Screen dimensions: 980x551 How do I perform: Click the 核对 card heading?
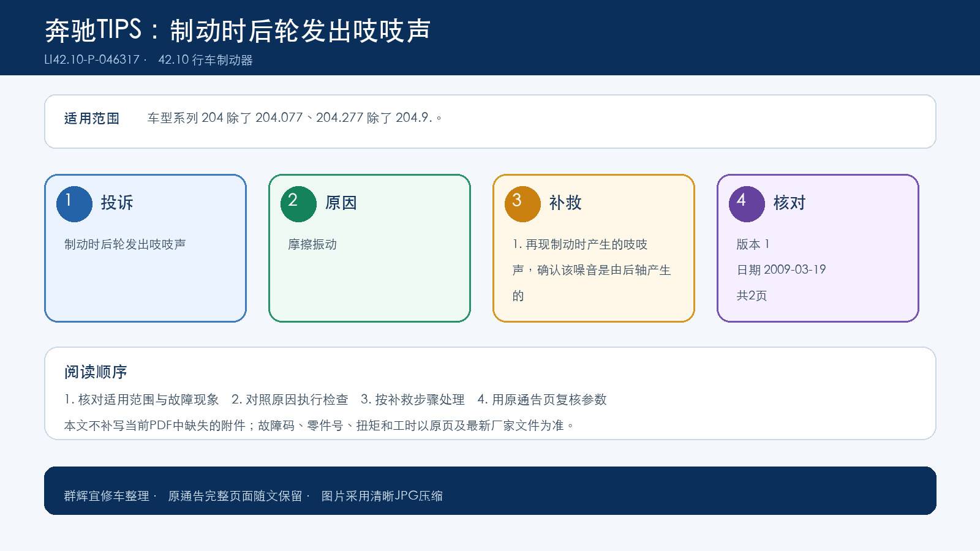[790, 203]
